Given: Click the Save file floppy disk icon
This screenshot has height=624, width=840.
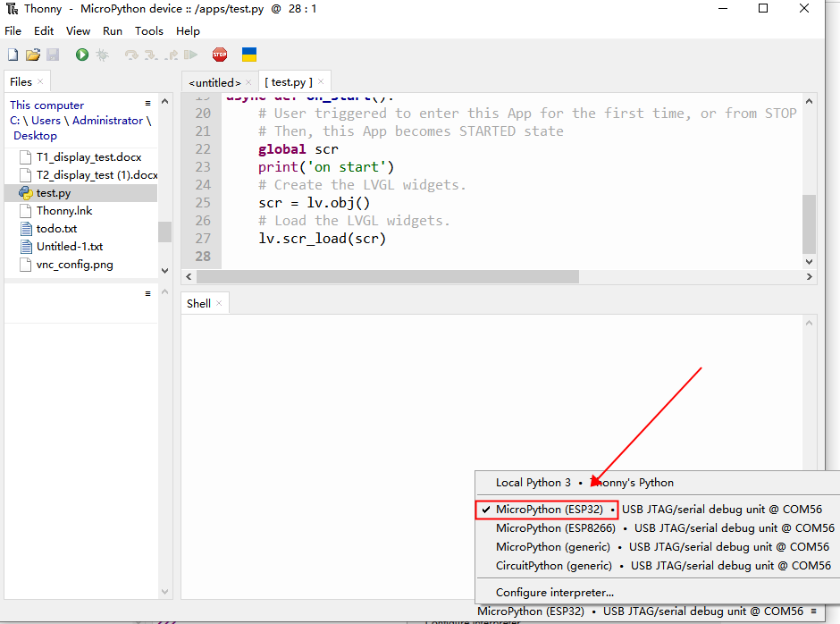Looking at the screenshot, I should click(x=53, y=55).
